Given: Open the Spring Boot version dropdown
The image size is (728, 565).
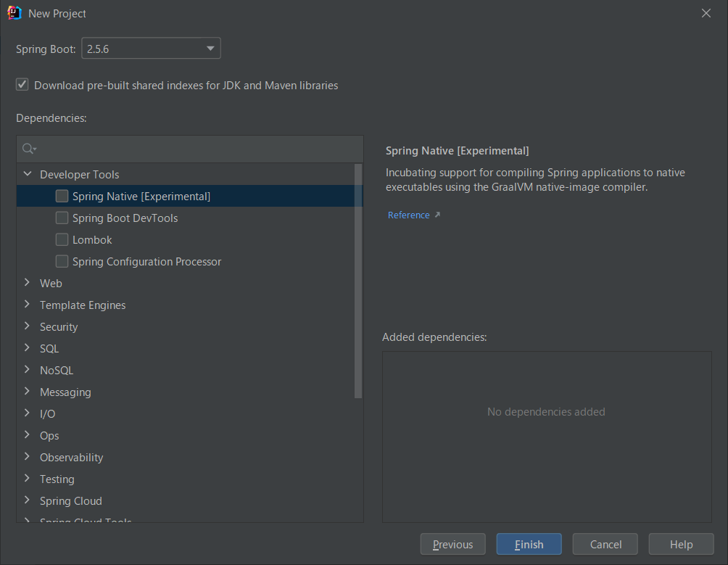Looking at the screenshot, I should 210,48.
